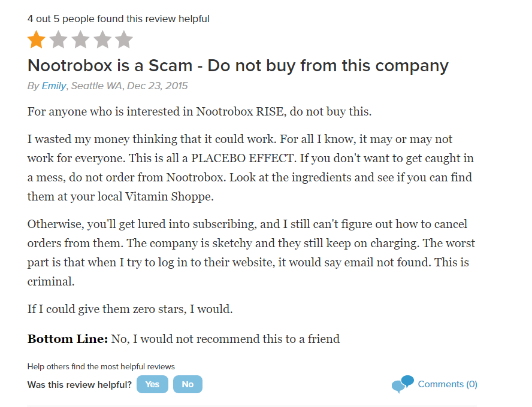Click '4 out 5 people found helpful' text
Viewport: 532px width, 407px height.
click(119, 19)
